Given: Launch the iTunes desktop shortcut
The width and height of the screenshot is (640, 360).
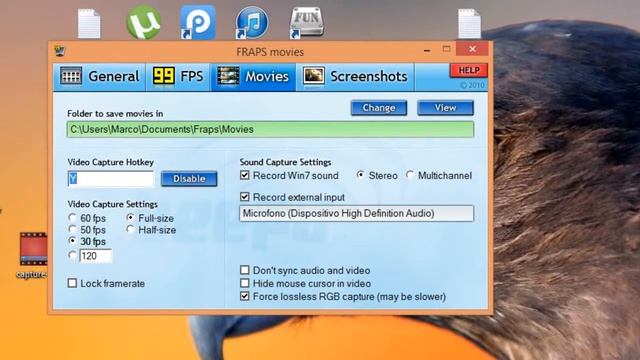Looking at the screenshot, I should 252,22.
